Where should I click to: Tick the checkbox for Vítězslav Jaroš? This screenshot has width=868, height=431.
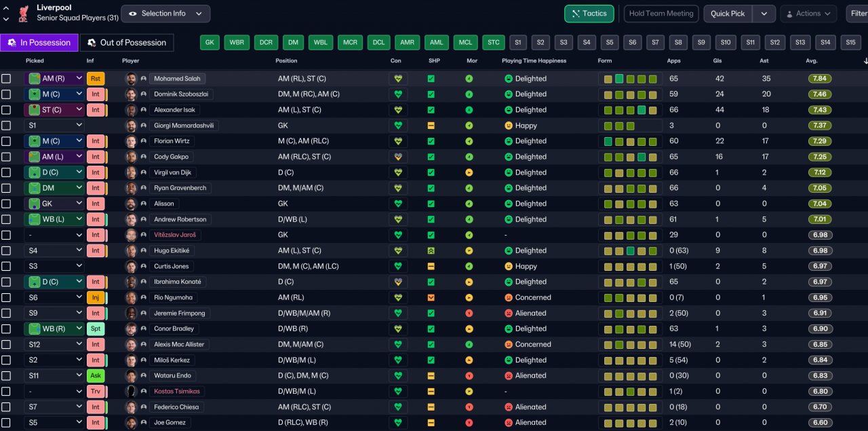(6, 235)
